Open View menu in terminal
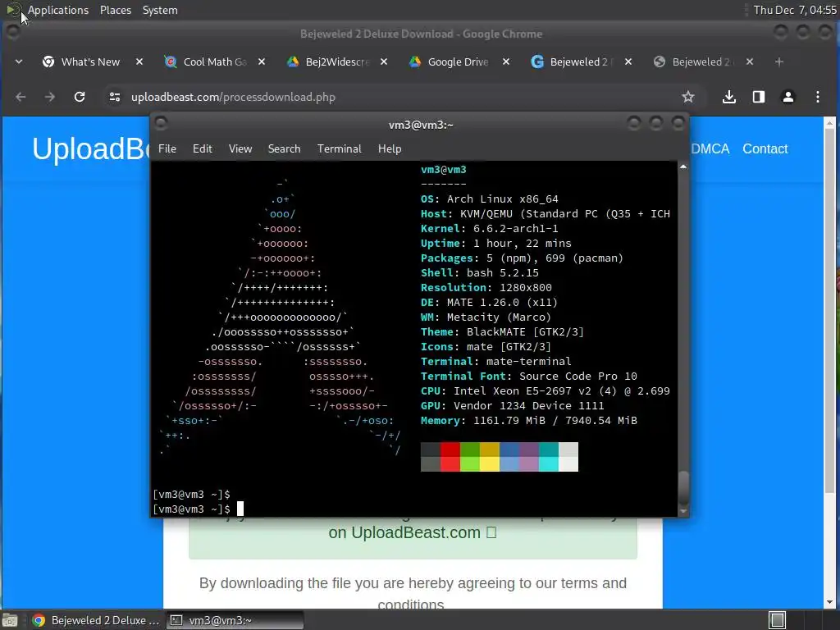840x630 pixels. coord(240,149)
